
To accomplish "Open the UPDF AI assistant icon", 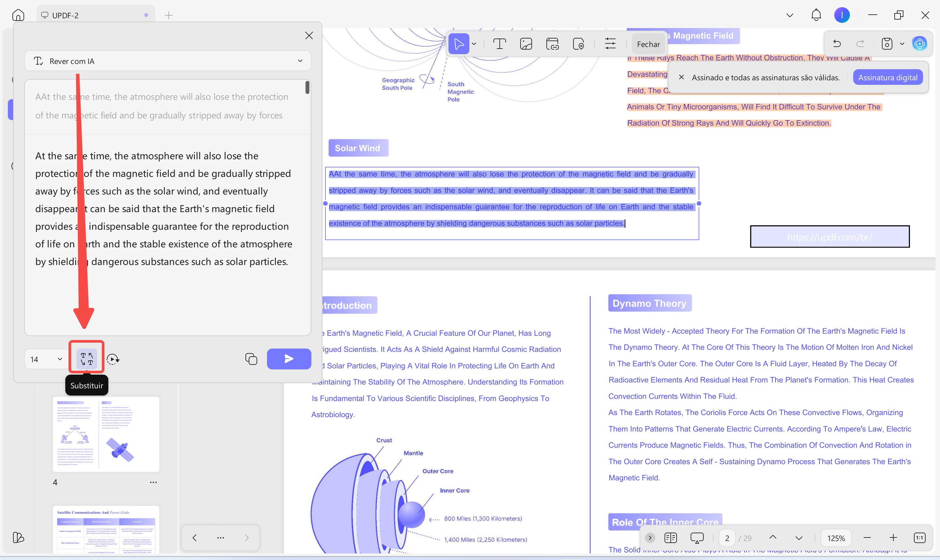I will 919,44.
